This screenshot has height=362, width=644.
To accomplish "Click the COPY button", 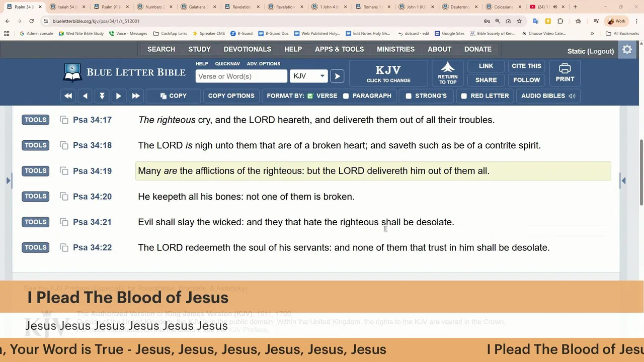I will click(x=173, y=96).
